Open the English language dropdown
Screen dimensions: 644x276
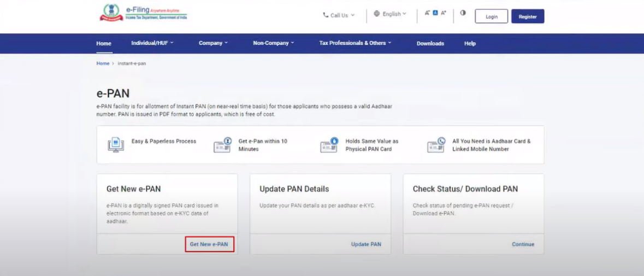tap(390, 14)
